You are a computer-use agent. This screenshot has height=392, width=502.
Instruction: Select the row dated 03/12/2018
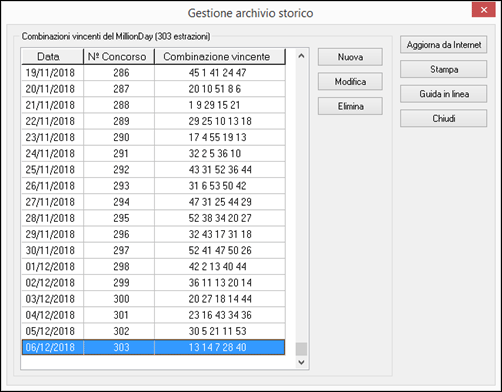tap(153, 299)
